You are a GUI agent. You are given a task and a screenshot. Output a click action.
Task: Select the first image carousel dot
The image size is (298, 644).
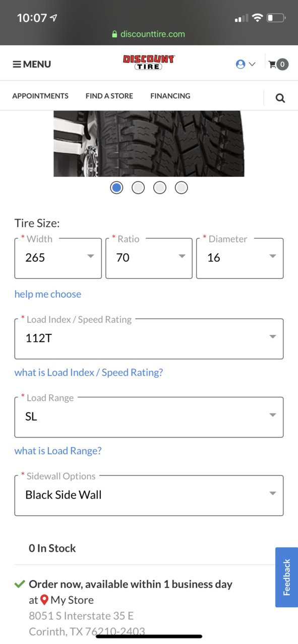tap(116, 188)
